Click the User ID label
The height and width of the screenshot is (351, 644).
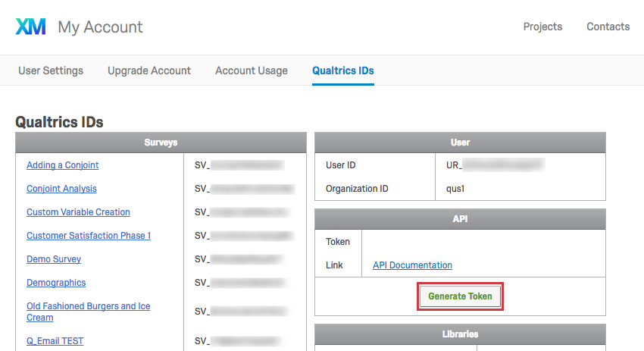point(340,165)
